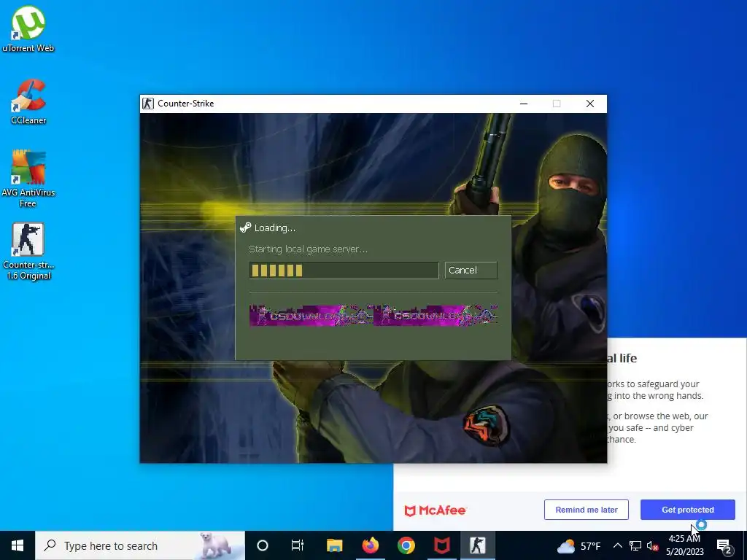This screenshot has height=560, width=747.
Task: Click the McAfee logo in the popup
Action: tap(436, 510)
